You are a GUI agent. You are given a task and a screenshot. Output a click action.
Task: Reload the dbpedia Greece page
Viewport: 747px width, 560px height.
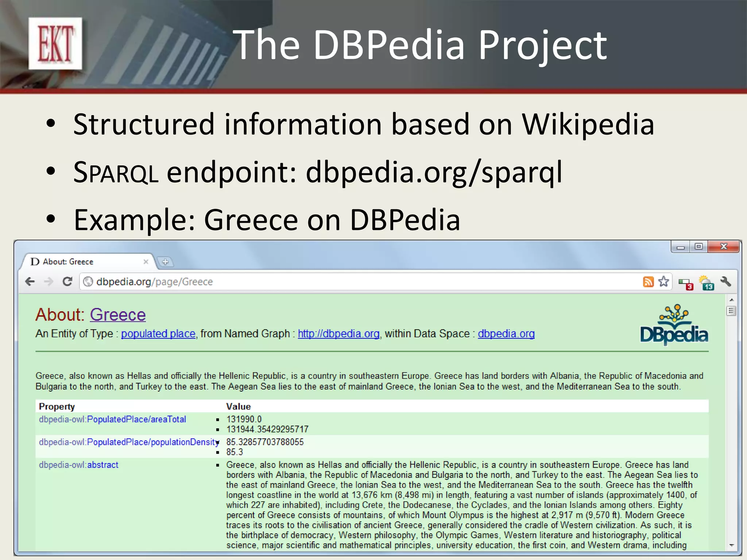[x=67, y=281]
